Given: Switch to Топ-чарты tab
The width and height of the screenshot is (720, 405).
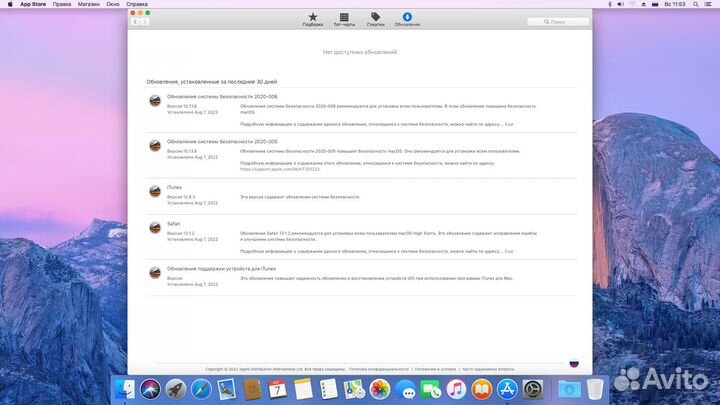Looking at the screenshot, I should point(344,19).
